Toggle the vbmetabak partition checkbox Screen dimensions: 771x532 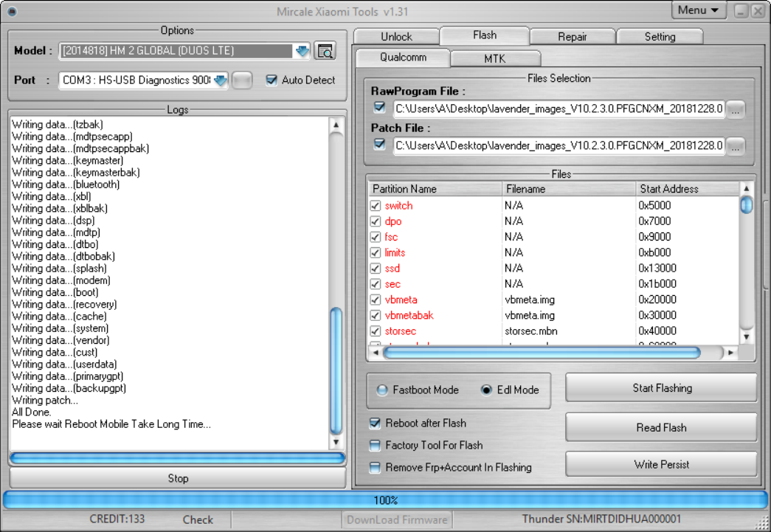coord(376,315)
